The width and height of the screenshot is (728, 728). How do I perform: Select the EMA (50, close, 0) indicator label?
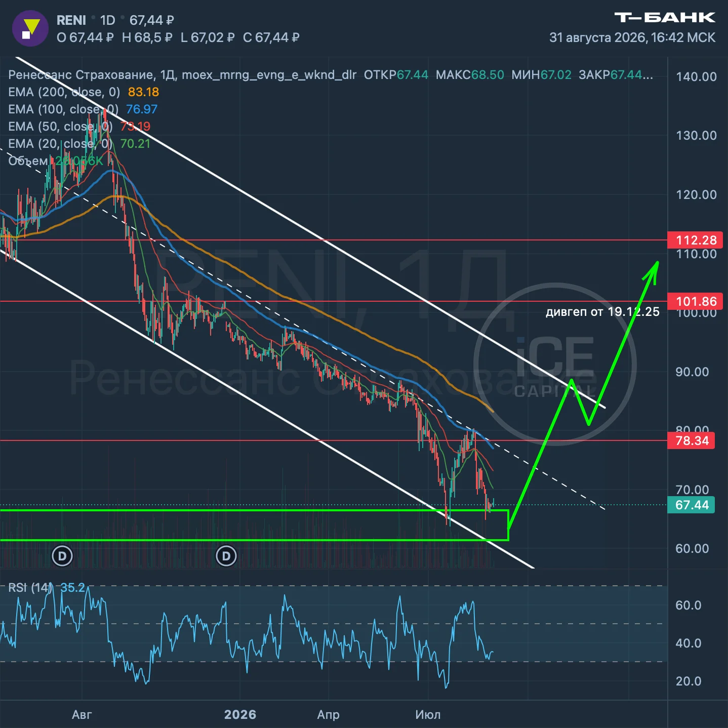61,127
